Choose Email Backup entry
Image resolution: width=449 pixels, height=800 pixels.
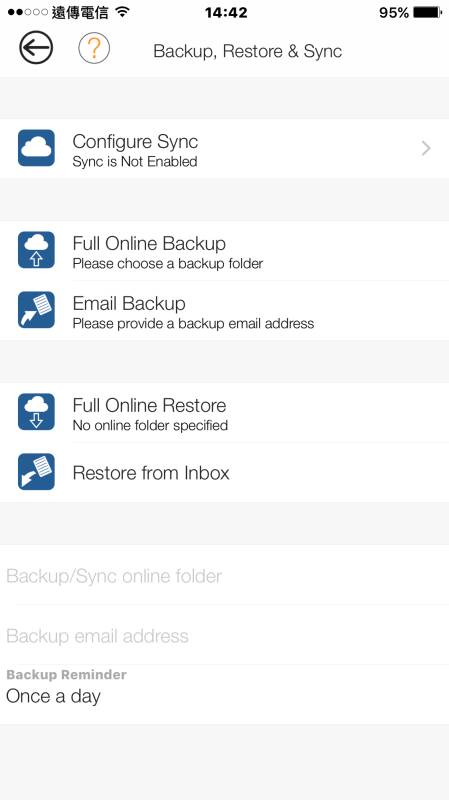pyautogui.click(x=224, y=310)
